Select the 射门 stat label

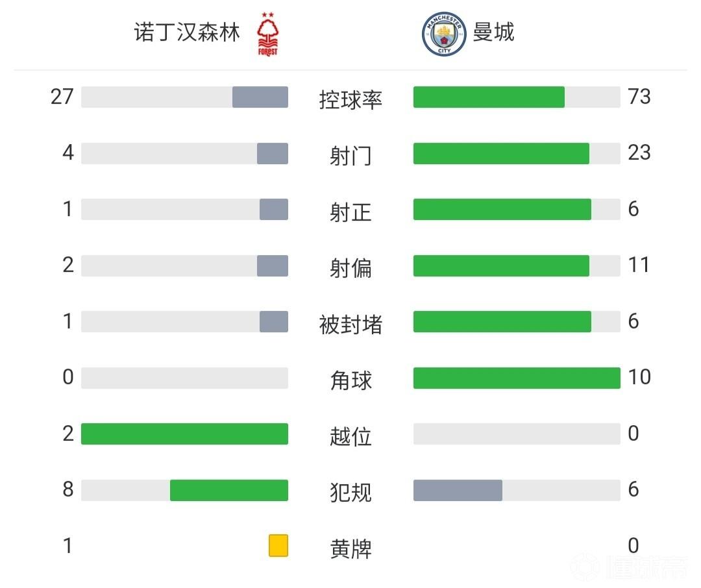click(x=350, y=156)
